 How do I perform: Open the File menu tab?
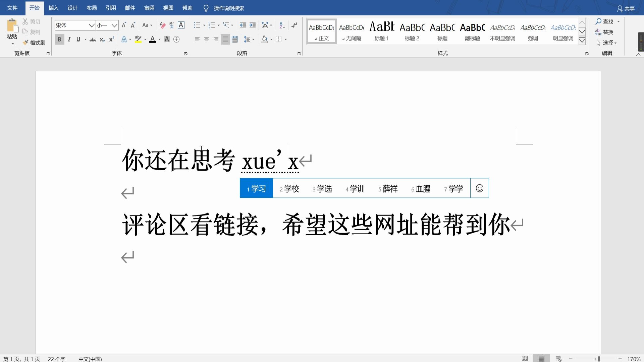12,8
